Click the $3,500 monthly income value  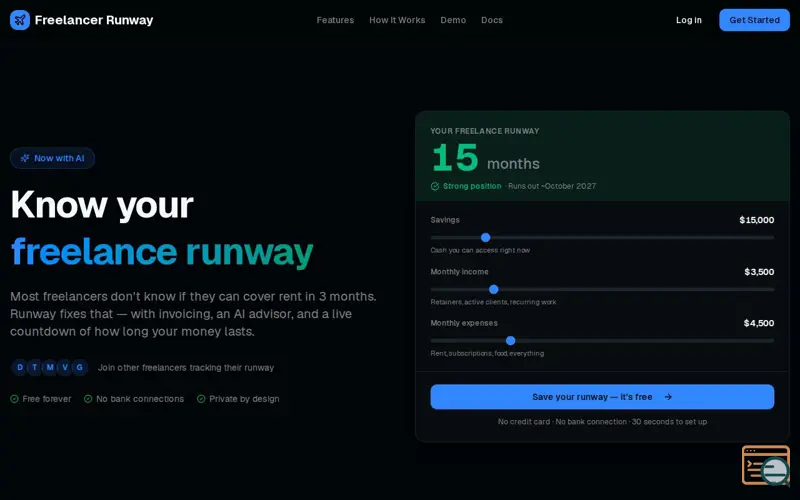[759, 272]
